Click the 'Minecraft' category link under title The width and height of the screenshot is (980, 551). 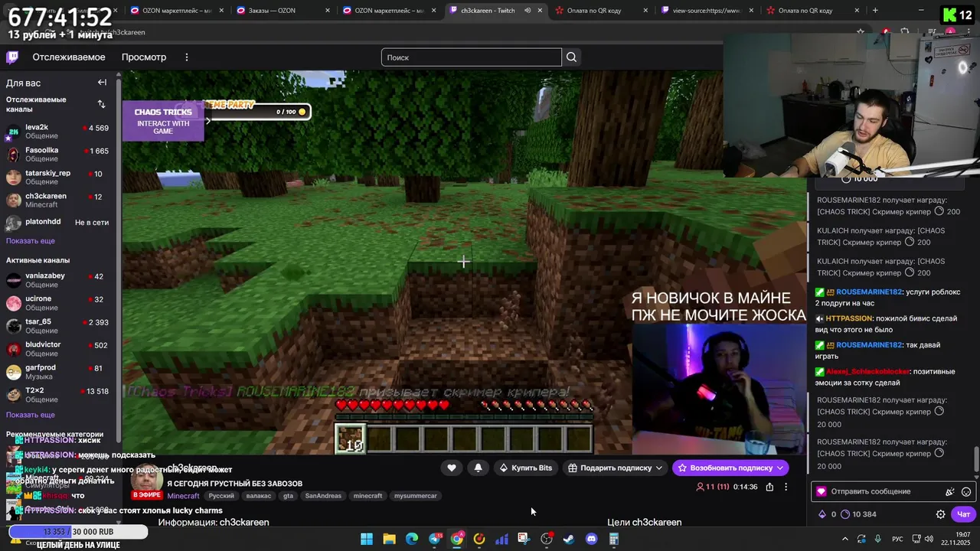tap(183, 496)
